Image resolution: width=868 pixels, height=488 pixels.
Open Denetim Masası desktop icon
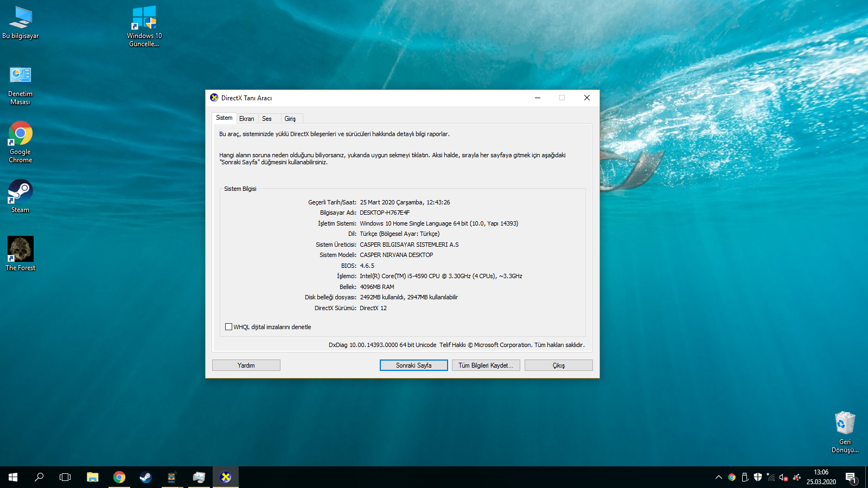click(21, 86)
